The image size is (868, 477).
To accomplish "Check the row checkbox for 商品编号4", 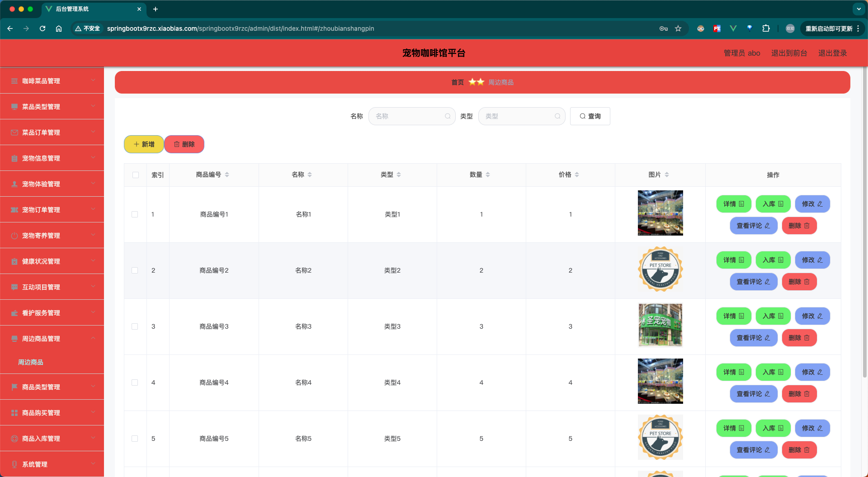I will pyautogui.click(x=135, y=383).
